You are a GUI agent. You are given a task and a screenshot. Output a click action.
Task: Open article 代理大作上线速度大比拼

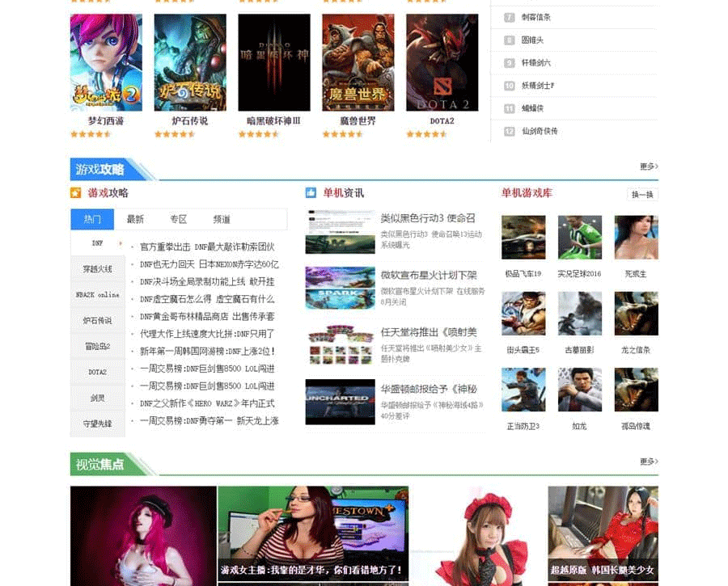coord(207,334)
